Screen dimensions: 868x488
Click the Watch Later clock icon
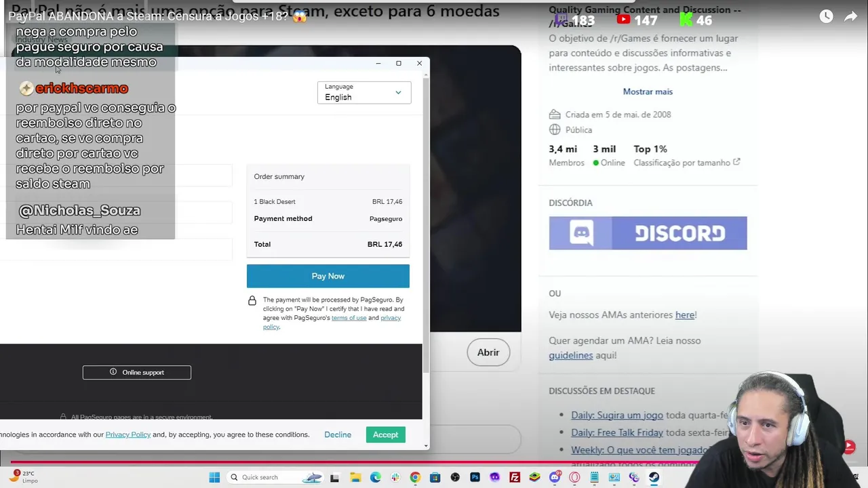(826, 17)
